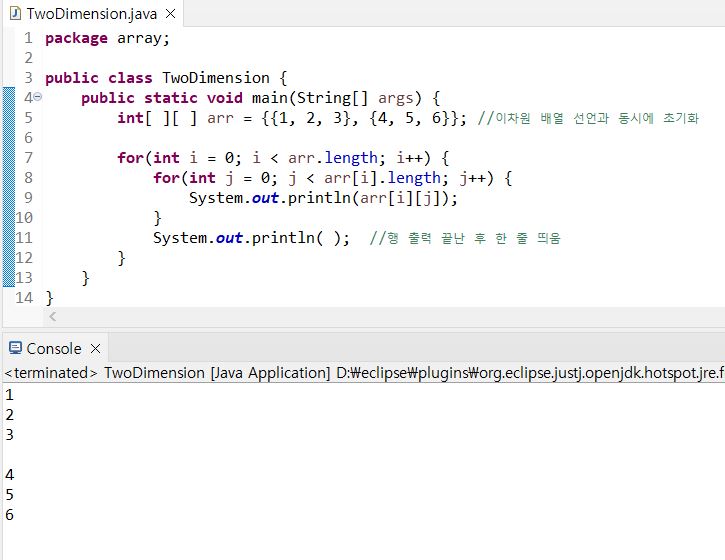Click 'arr.length' in outer for loop

(x=333, y=158)
